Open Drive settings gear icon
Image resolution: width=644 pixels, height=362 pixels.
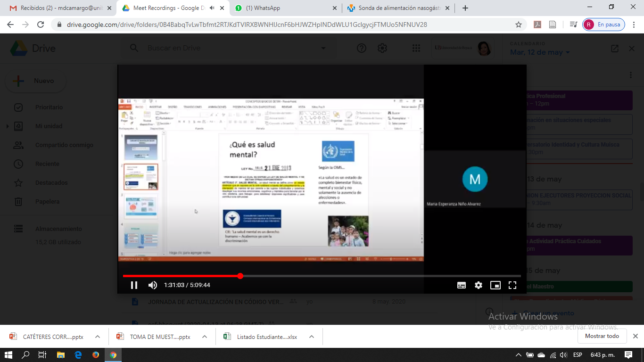382,48
